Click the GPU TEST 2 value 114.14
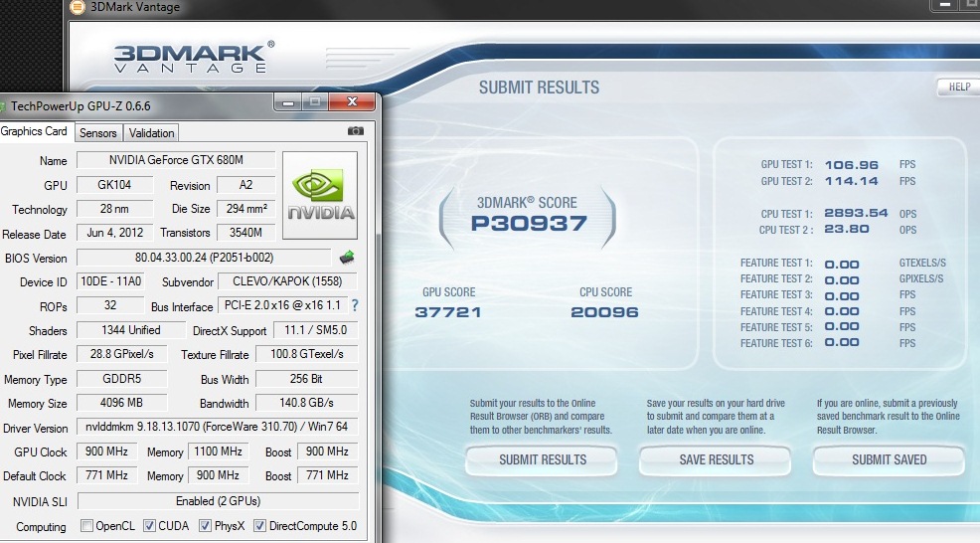Screen dimensions: 980x543 tap(851, 181)
